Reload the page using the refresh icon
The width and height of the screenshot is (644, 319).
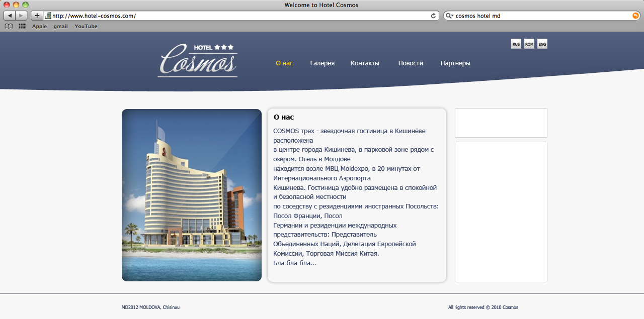tap(433, 16)
